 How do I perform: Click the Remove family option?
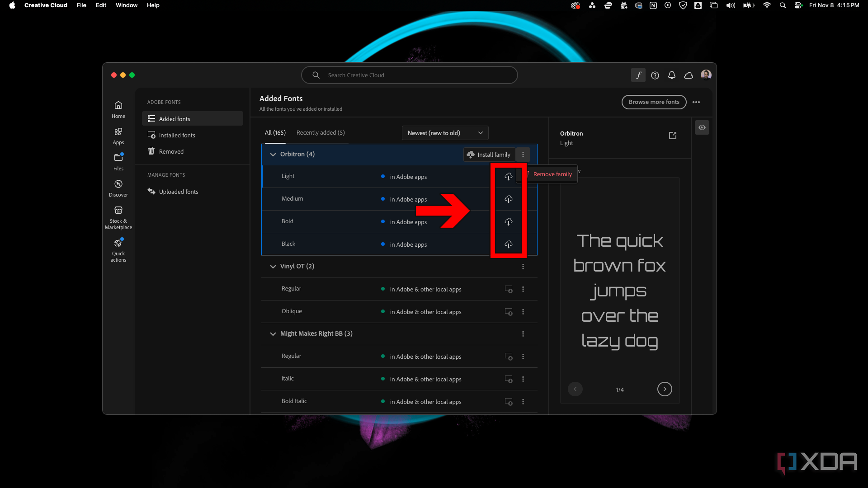[x=552, y=174]
